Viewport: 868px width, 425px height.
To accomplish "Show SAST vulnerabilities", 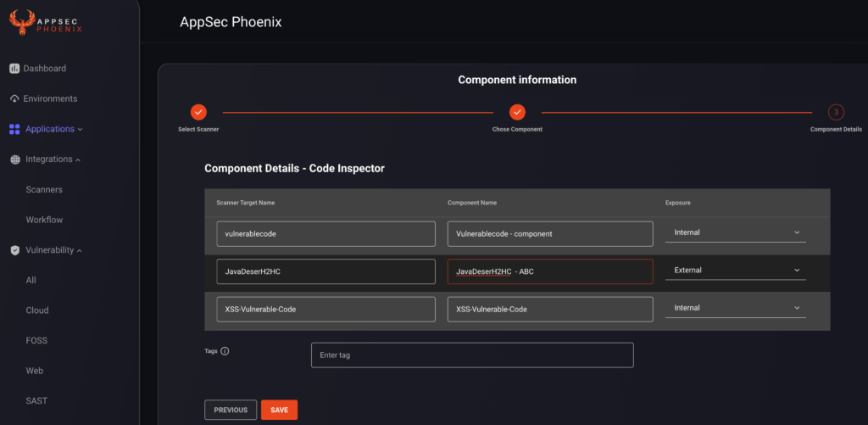I will click(x=36, y=400).
